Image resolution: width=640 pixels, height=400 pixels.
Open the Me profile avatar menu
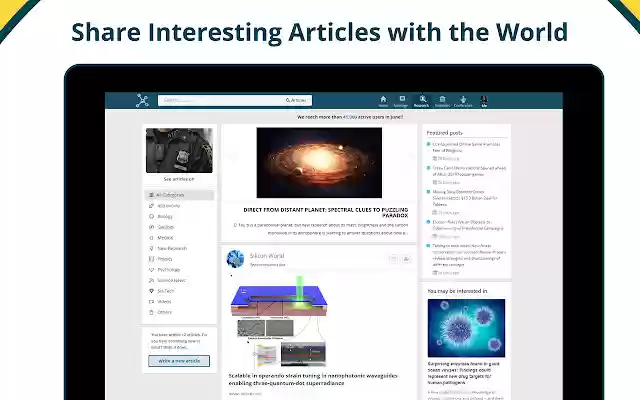click(x=484, y=101)
